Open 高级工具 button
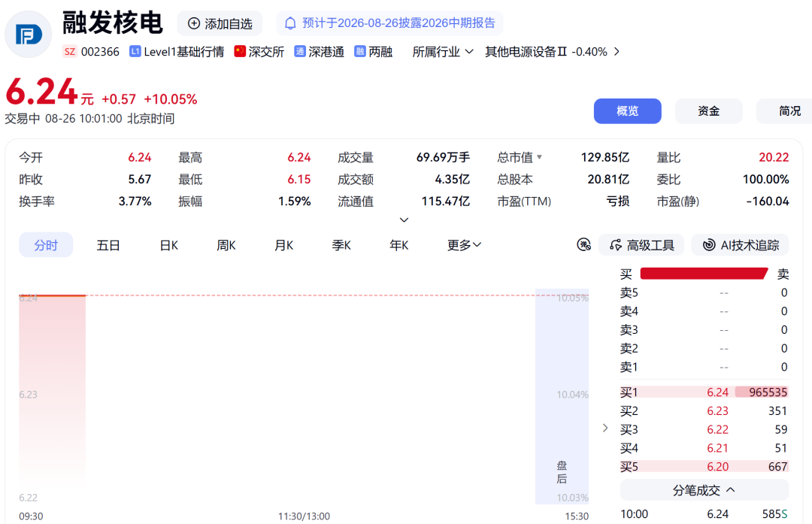Viewport: 812px width, 524px height. click(x=641, y=245)
